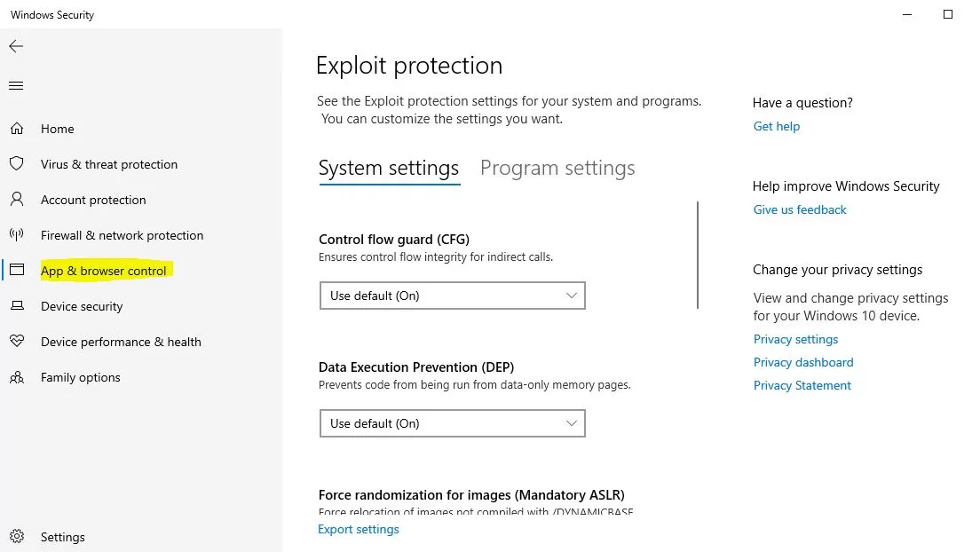This screenshot has height=552, width=980.
Task: Open the Privacy dashboard link
Action: click(x=803, y=363)
